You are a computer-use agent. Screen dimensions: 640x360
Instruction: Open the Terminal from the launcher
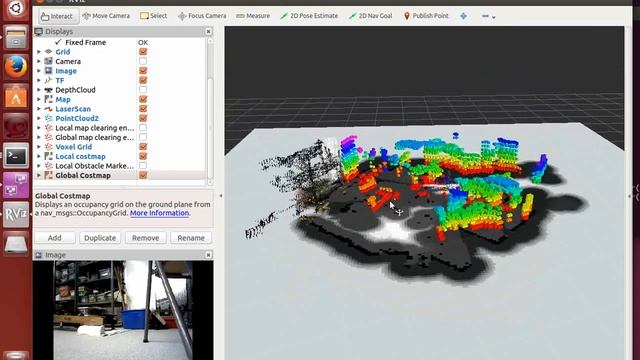pyautogui.click(x=16, y=156)
